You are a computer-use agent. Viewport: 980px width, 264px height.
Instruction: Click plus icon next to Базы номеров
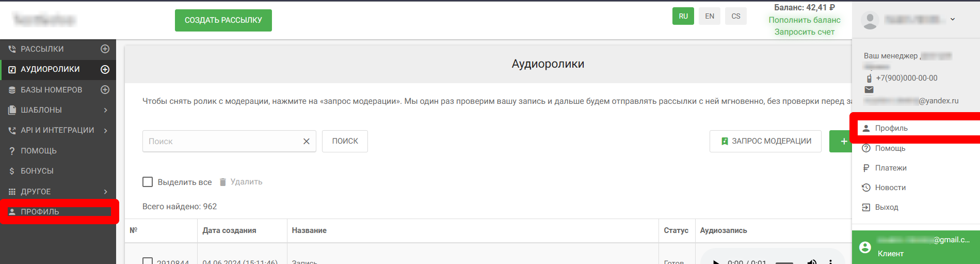[x=105, y=90]
